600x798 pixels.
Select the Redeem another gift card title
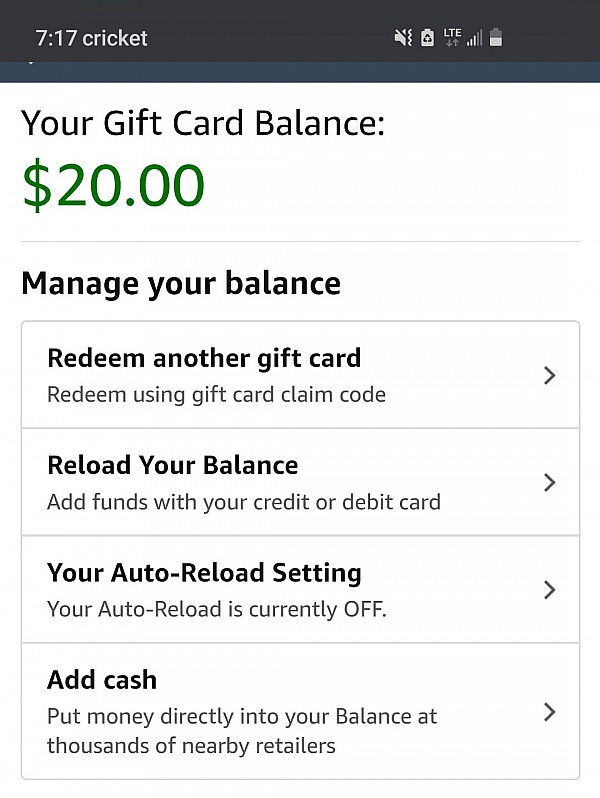click(204, 358)
